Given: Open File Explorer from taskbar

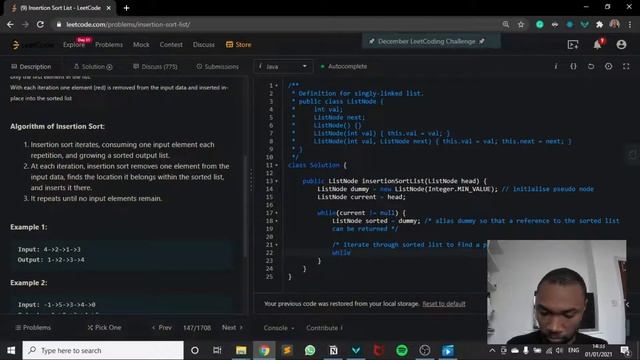Looking at the screenshot, I should coord(241,350).
